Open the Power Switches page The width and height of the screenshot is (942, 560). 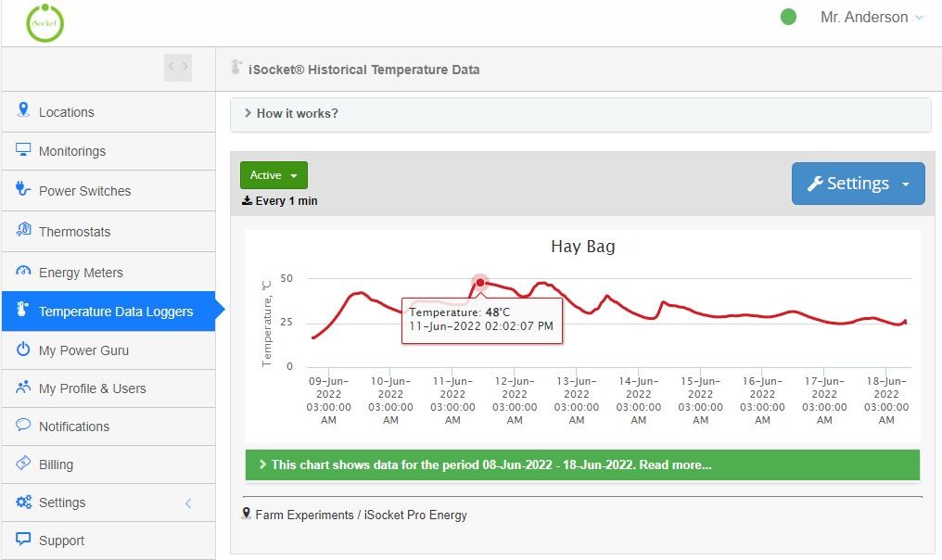click(x=108, y=191)
